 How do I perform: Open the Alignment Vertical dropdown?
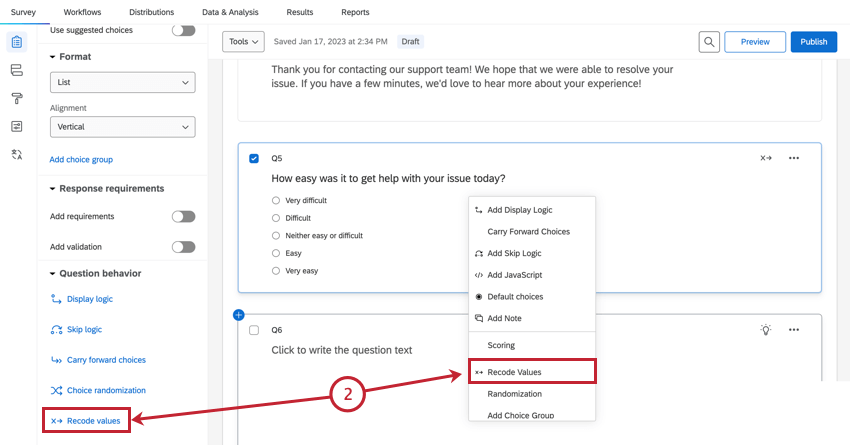[x=122, y=127]
